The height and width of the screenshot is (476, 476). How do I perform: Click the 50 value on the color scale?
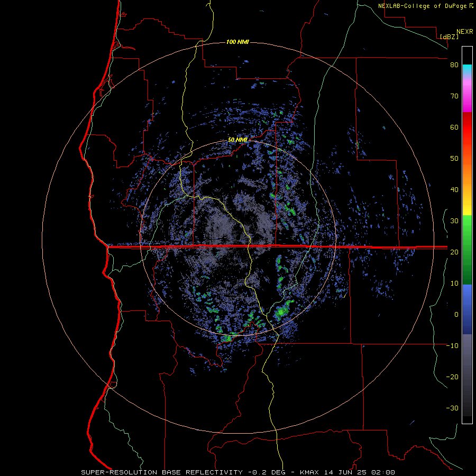point(454,159)
